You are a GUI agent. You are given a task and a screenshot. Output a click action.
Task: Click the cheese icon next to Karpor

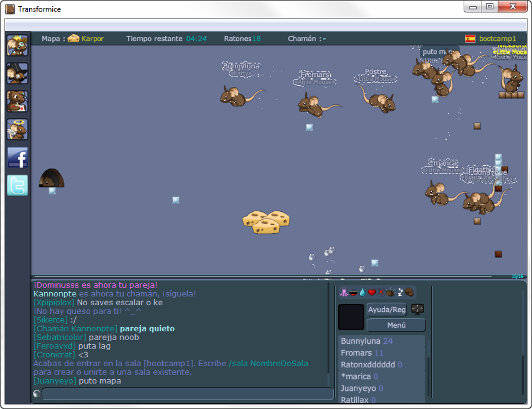[74, 39]
